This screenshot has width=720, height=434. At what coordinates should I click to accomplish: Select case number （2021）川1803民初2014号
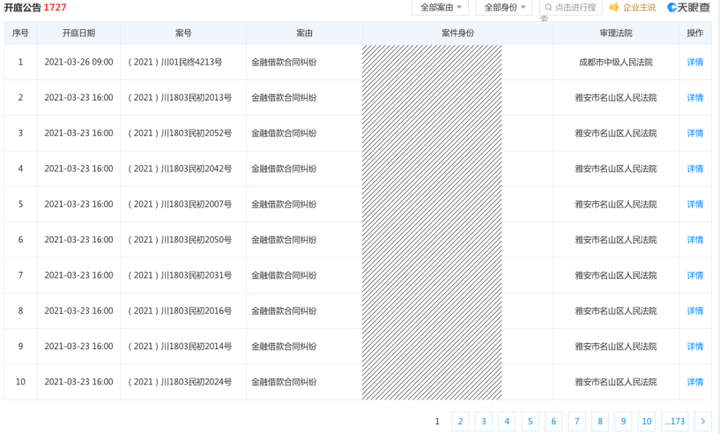coord(180,346)
